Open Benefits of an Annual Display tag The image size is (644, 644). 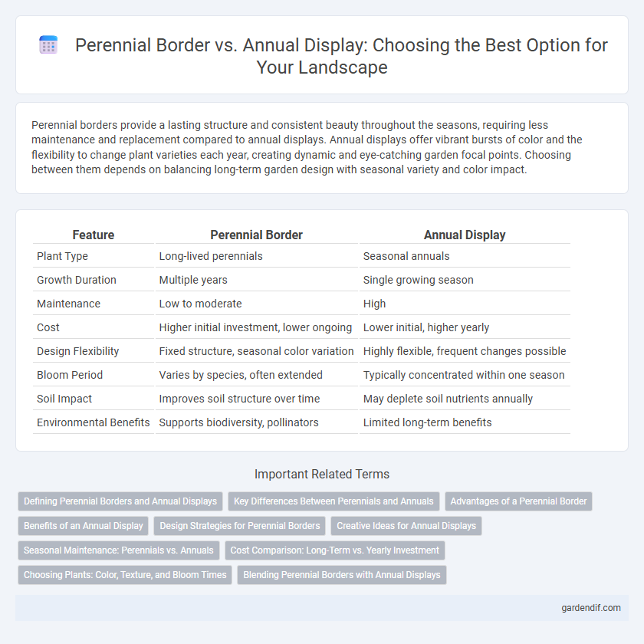(84, 526)
